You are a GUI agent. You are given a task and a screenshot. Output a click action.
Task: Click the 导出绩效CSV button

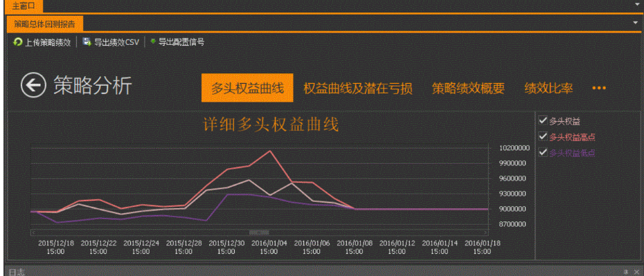[x=111, y=42]
